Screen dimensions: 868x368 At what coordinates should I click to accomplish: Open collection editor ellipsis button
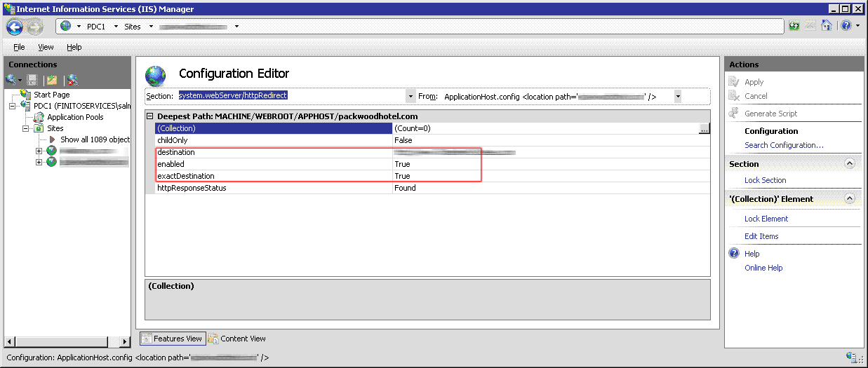pos(705,128)
